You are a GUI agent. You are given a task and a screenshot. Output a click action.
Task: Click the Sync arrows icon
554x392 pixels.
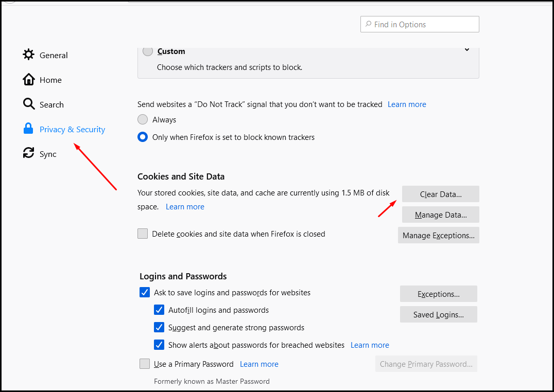pos(29,153)
